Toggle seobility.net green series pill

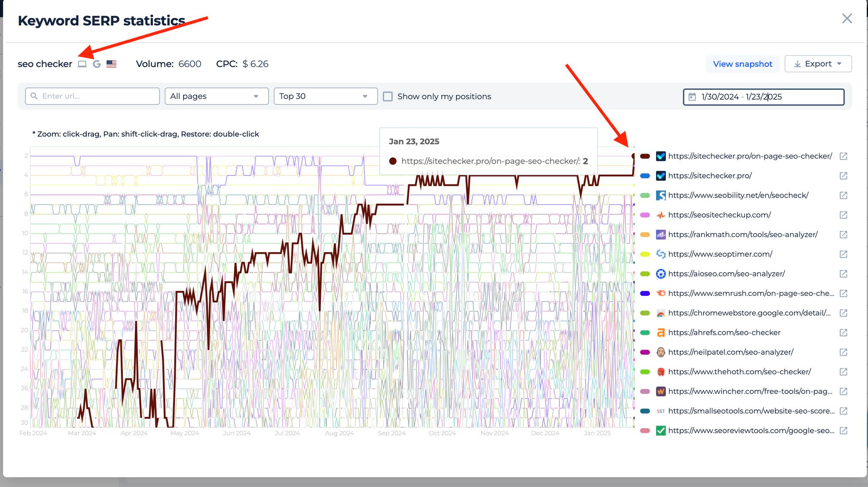click(x=645, y=195)
